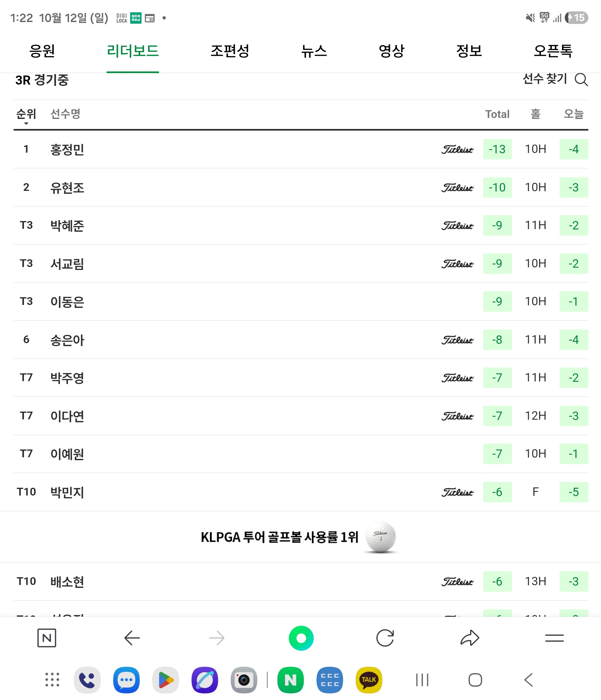Launch the Camera app in the dock
601x700 pixels.
[x=244, y=680]
